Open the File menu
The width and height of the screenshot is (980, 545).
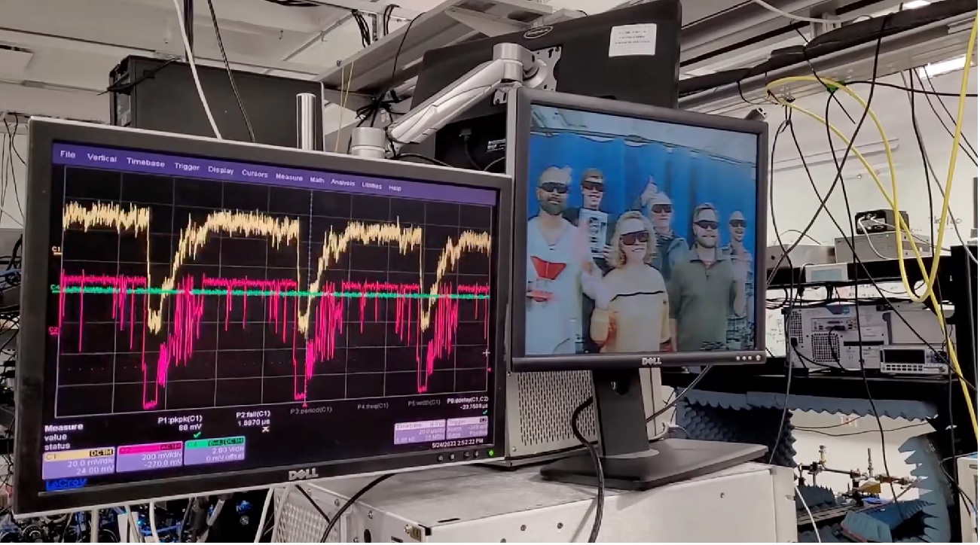coord(67,155)
